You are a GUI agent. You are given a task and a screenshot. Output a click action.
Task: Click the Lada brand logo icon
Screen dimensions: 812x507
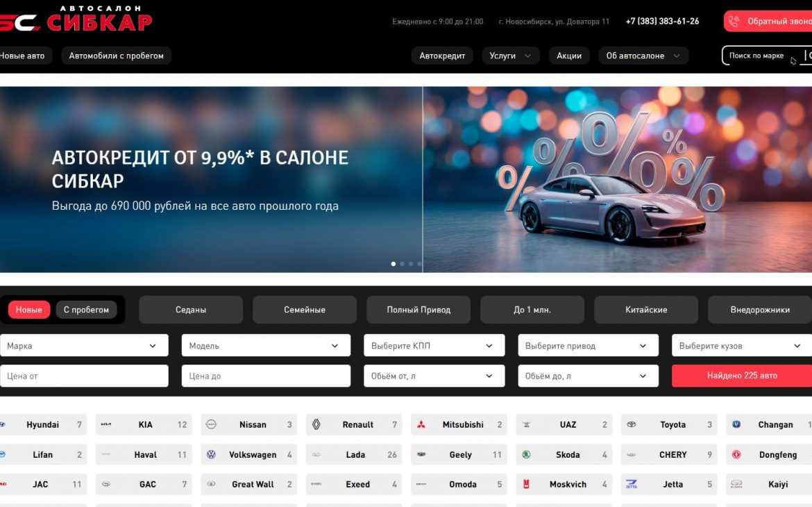(316, 455)
